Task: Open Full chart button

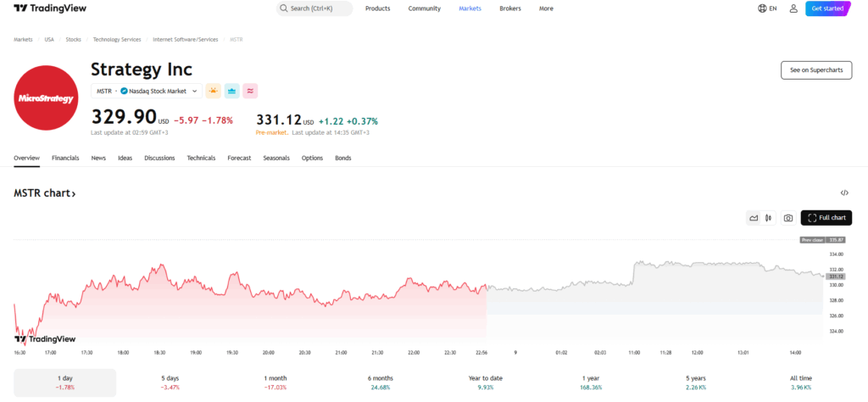Action: pos(826,218)
